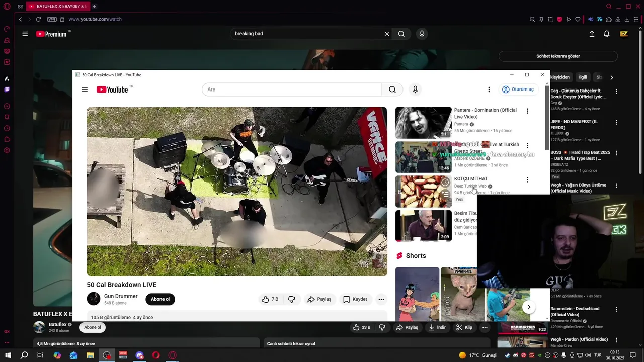644x362 pixels.
Task: Open options menu for KOTÇU MİTHAT video
Action: point(527,179)
